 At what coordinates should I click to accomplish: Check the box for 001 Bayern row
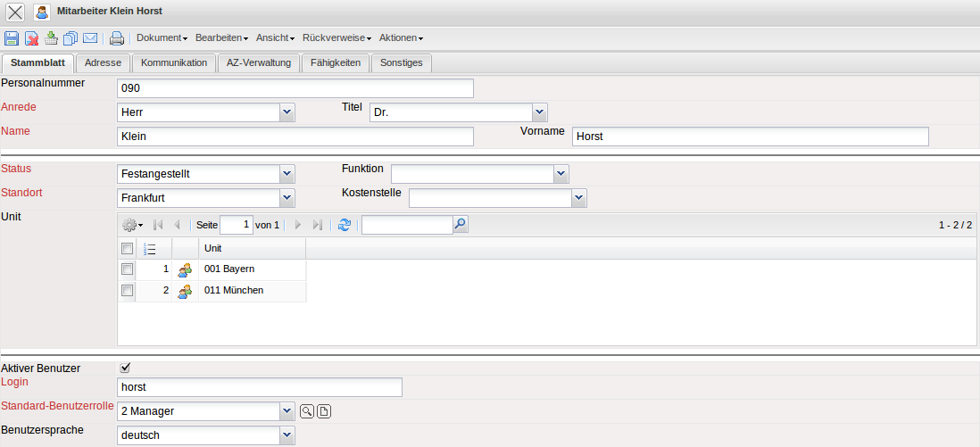point(127,269)
